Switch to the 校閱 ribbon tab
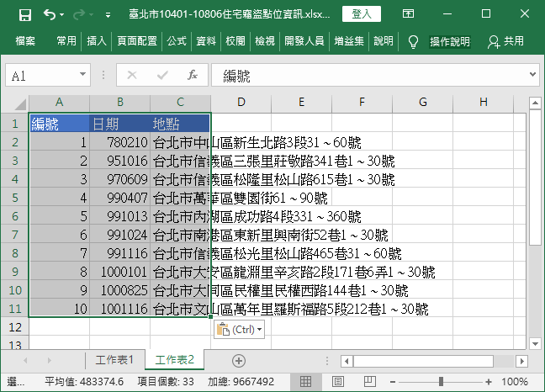Screen dimensions: 545x392 pyautogui.click(x=235, y=41)
